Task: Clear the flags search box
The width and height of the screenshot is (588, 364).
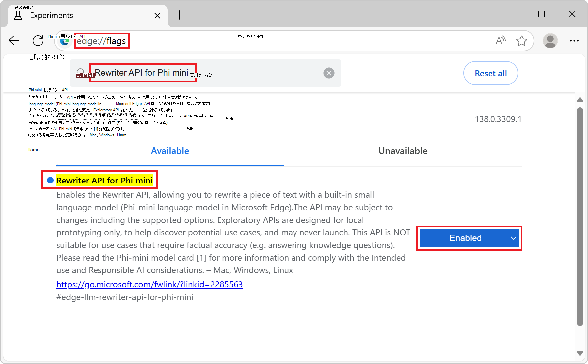Action: [x=329, y=73]
